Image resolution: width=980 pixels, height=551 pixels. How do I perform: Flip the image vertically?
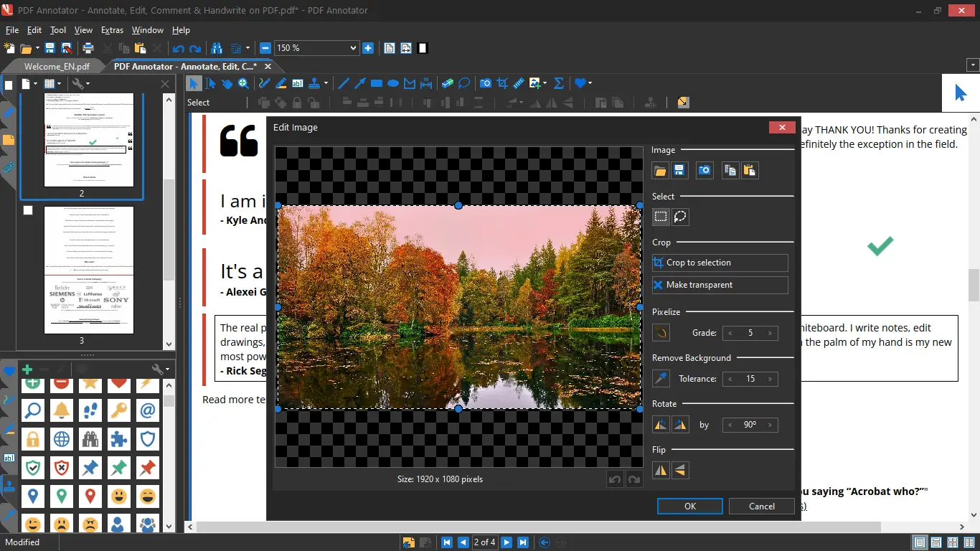pyautogui.click(x=680, y=471)
